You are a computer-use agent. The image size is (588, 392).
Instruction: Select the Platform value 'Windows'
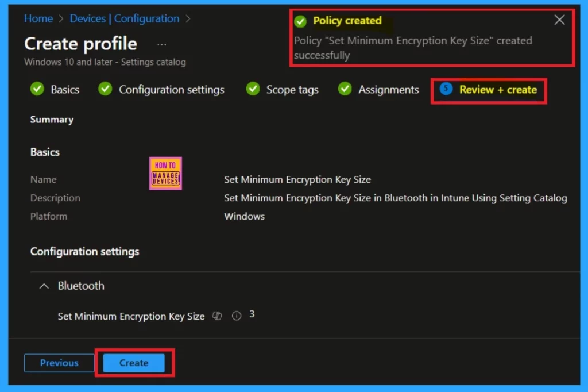[244, 216]
